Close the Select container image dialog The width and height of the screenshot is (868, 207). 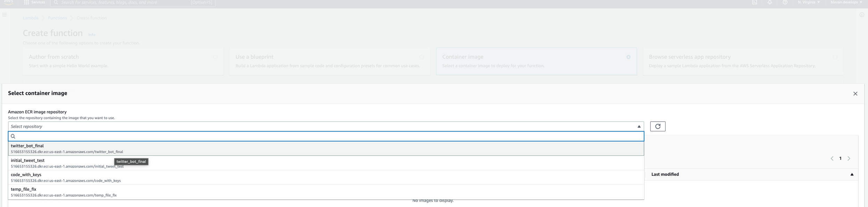(855, 94)
